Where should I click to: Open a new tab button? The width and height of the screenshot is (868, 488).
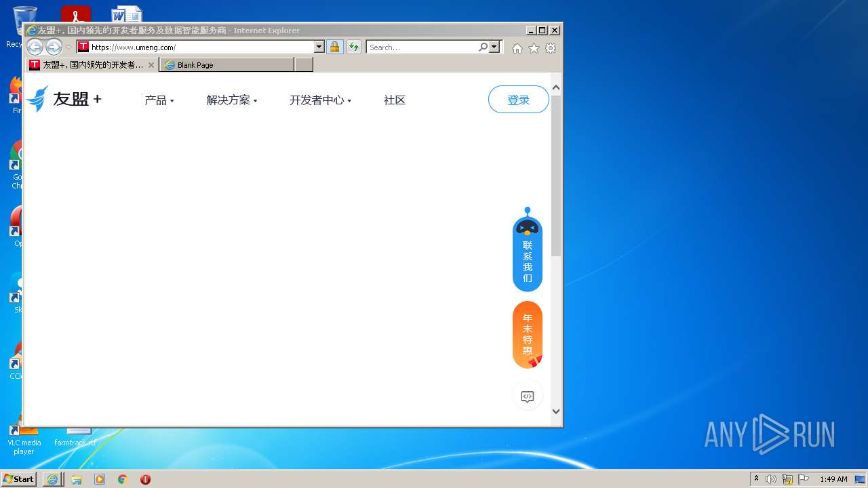[304, 65]
